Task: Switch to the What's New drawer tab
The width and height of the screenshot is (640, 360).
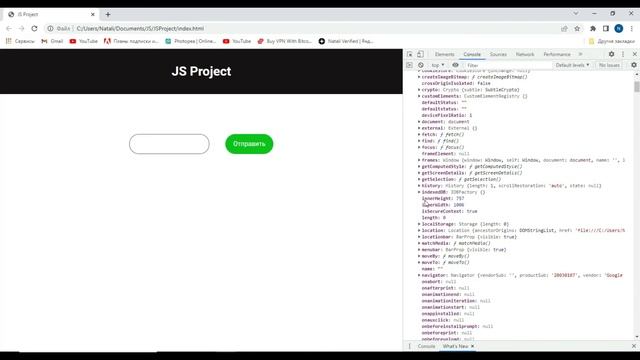Action: pyautogui.click(x=455, y=346)
